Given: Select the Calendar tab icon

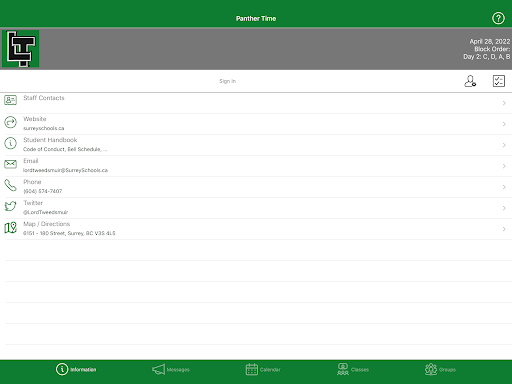Looking at the screenshot, I should click(x=252, y=369).
